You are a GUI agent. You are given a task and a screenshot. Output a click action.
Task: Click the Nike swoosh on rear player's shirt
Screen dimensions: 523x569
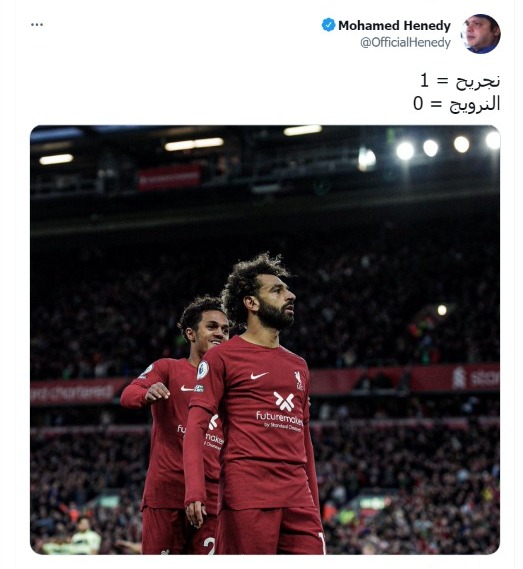click(187, 389)
